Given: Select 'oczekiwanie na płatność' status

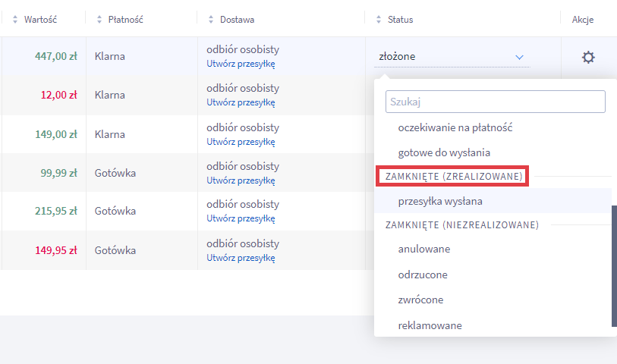Looking at the screenshot, I should point(455,127).
